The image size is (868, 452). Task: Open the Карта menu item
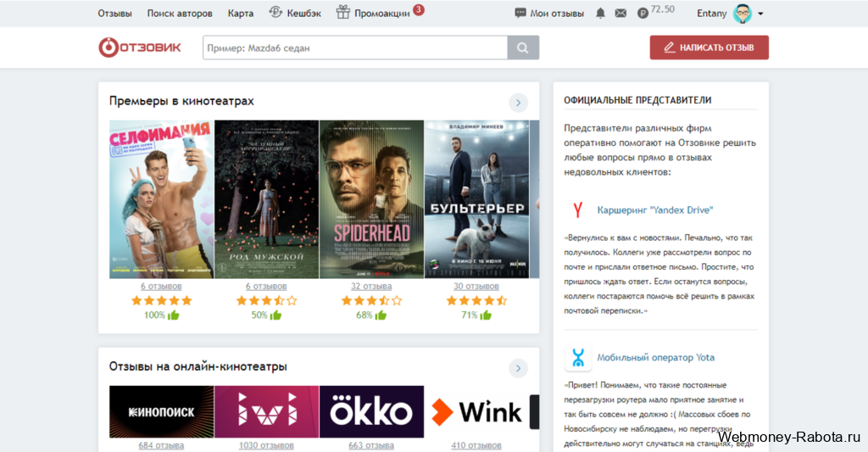pos(240,14)
